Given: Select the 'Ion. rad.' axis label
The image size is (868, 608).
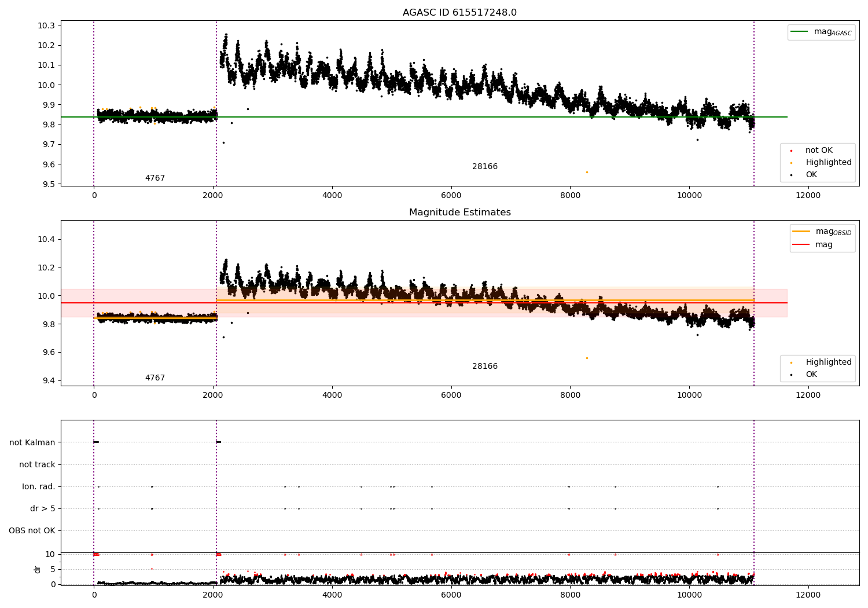Looking at the screenshot, I should tap(39, 487).
